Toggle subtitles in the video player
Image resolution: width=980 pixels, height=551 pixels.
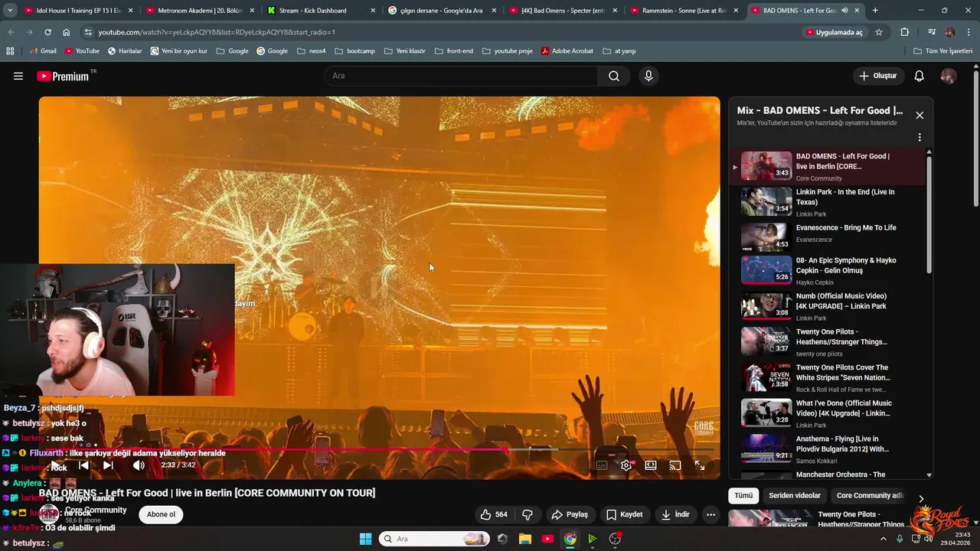(x=602, y=465)
